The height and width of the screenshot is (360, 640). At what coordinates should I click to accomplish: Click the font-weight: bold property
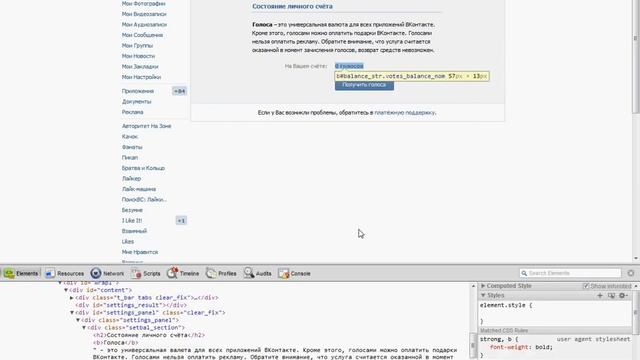522,347
